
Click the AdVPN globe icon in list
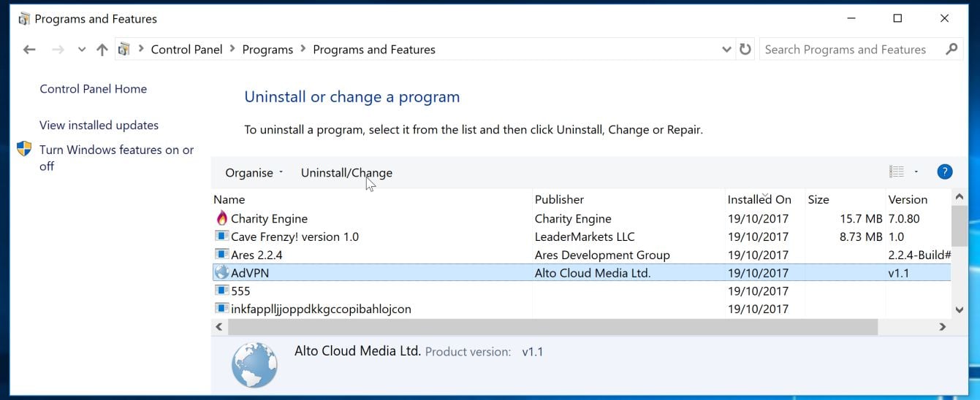pyautogui.click(x=222, y=273)
